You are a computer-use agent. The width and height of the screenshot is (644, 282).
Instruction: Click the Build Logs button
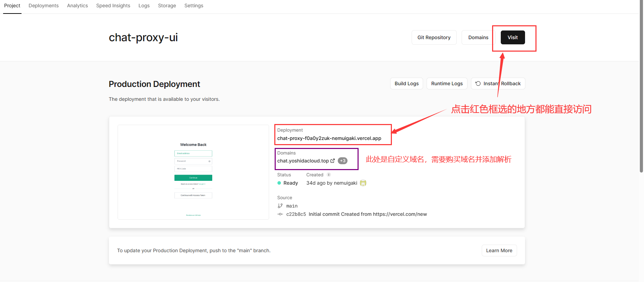pos(406,83)
